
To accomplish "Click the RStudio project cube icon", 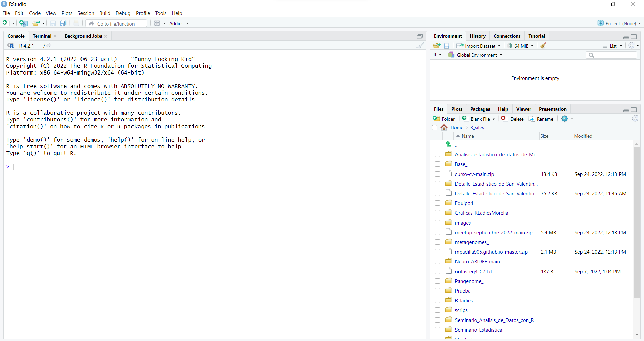I will point(601,23).
